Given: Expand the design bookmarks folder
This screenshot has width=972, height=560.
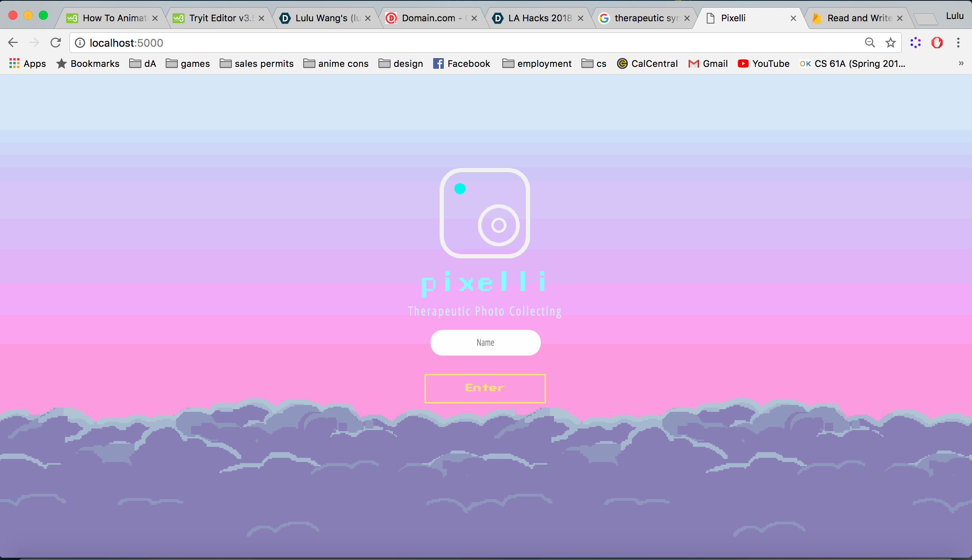Looking at the screenshot, I should coord(401,63).
